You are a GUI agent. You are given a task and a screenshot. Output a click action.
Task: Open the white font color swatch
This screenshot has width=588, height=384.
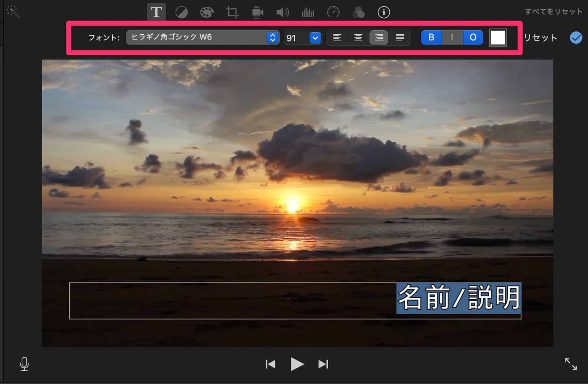[x=498, y=38]
